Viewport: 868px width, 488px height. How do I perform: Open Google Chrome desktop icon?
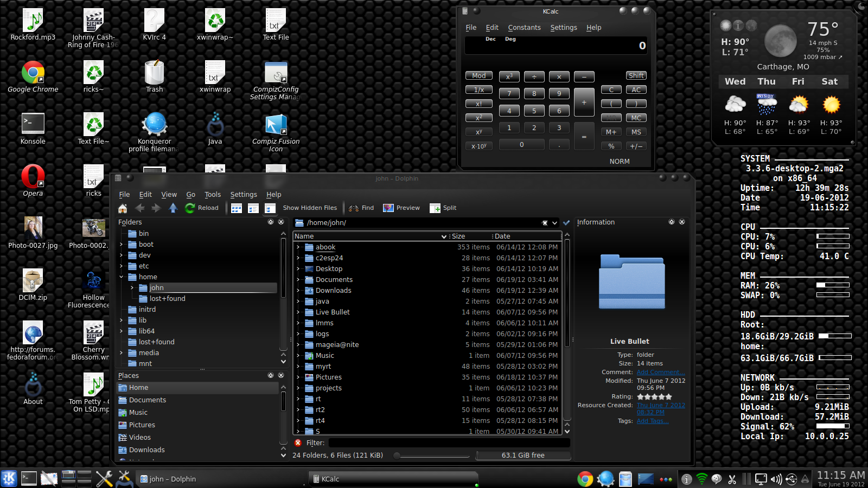tap(33, 77)
